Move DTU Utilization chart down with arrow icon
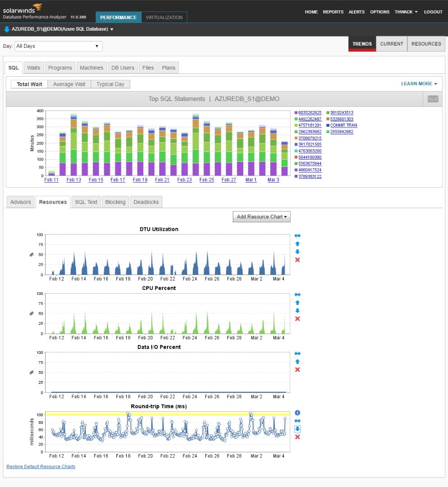This screenshot has width=448, height=487. coord(297,252)
